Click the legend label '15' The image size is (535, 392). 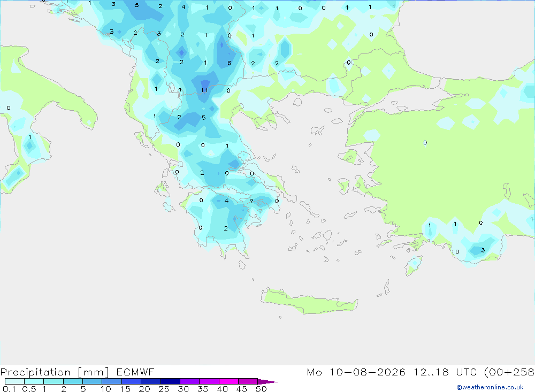[x=125, y=389]
